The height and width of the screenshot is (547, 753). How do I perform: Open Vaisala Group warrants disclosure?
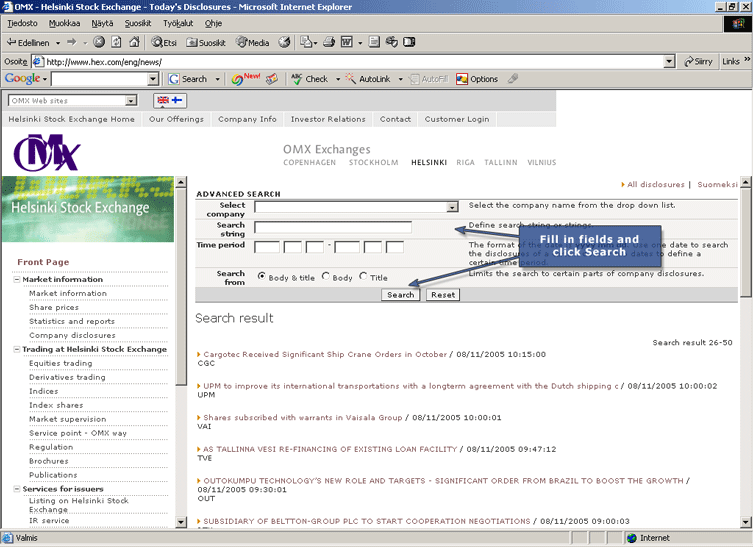point(303,418)
